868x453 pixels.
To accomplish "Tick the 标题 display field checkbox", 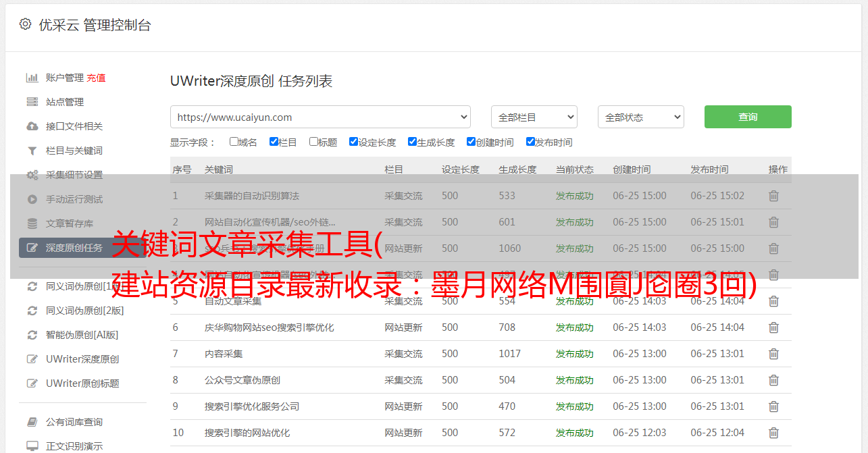I will 313,142.
